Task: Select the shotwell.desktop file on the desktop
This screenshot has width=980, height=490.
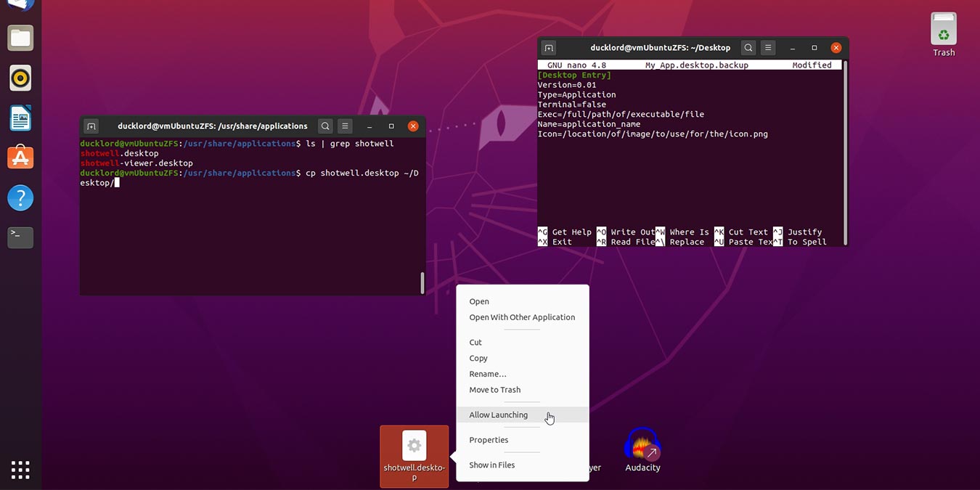Action: 414,446
